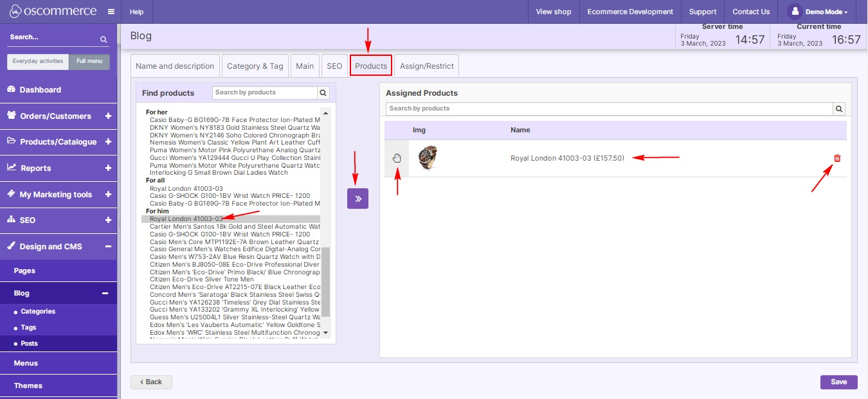Open Tags under Blog

tap(28, 328)
